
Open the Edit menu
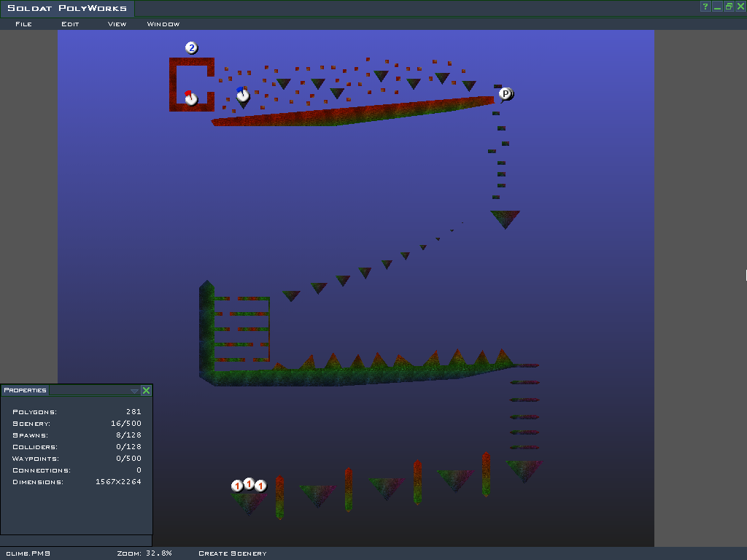70,24
